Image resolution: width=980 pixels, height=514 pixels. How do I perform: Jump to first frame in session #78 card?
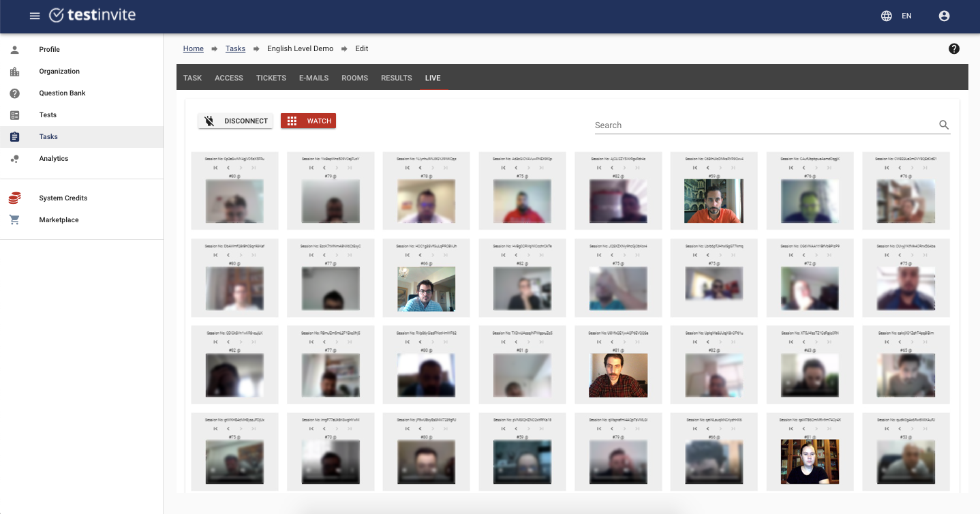coord(408,168)
